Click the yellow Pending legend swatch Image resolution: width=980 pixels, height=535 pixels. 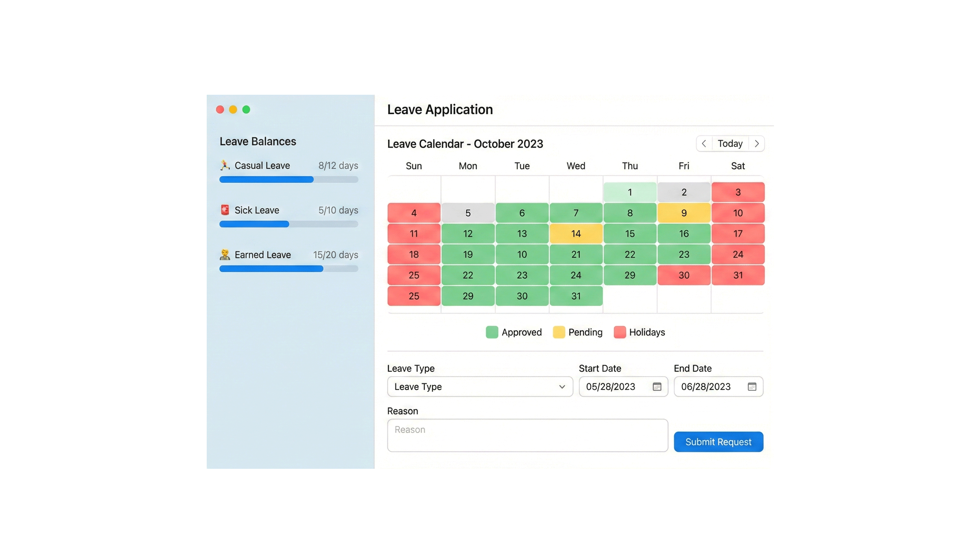coord(559,332)
